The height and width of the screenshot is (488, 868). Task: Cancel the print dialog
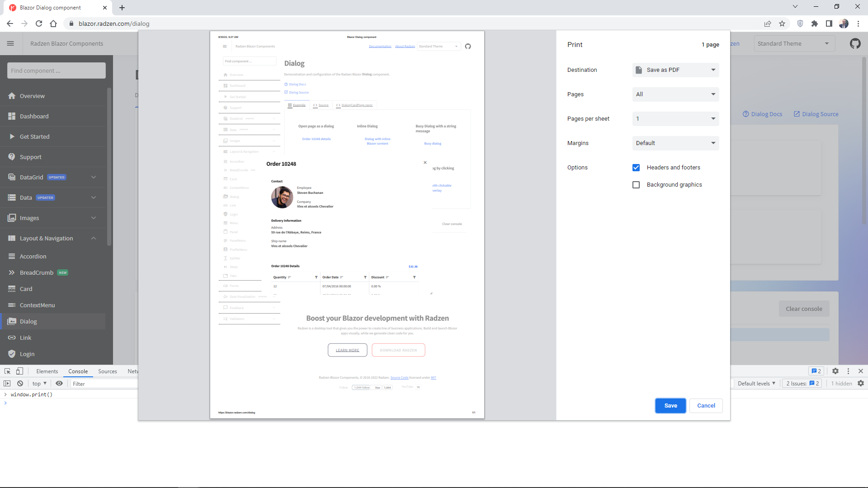pos(706,406)
